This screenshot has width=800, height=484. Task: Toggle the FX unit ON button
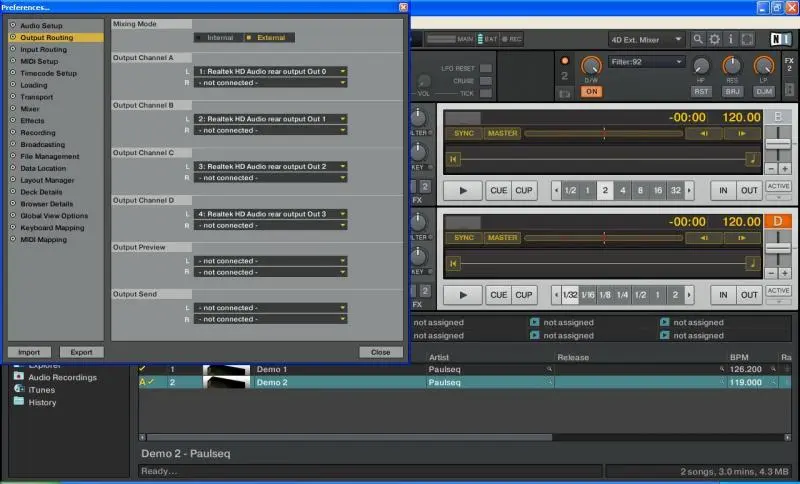(591, 91)
